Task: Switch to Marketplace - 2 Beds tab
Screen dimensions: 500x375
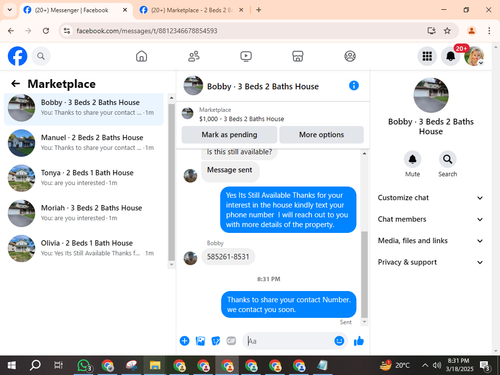Action: 192,10
